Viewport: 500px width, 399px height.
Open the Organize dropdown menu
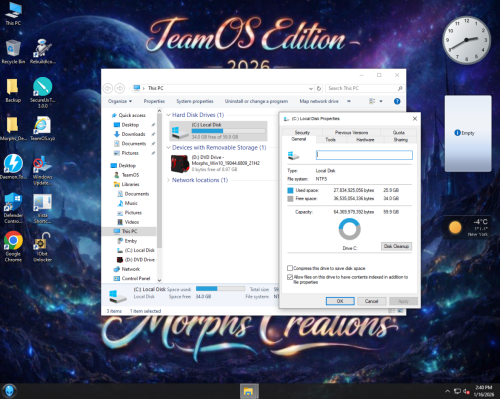pyautogui.click(x=120, y=101)
